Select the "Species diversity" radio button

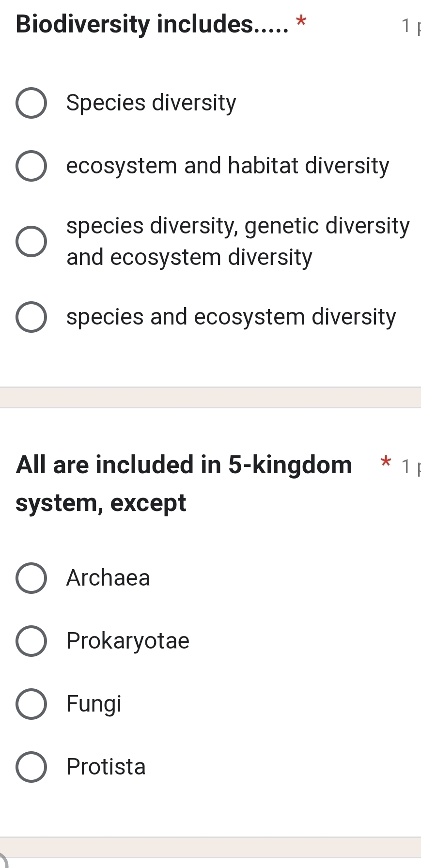31,103
